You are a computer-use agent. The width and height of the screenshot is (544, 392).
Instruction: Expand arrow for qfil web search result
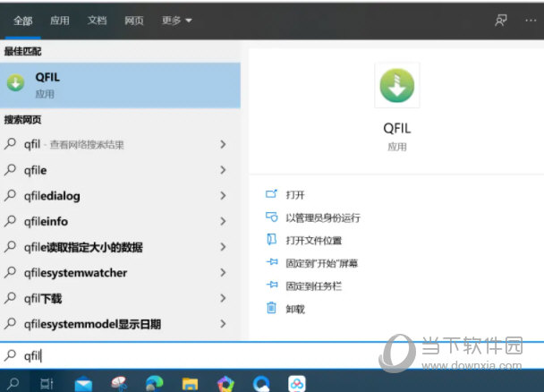pyautogui.click(x=223, y=144)
